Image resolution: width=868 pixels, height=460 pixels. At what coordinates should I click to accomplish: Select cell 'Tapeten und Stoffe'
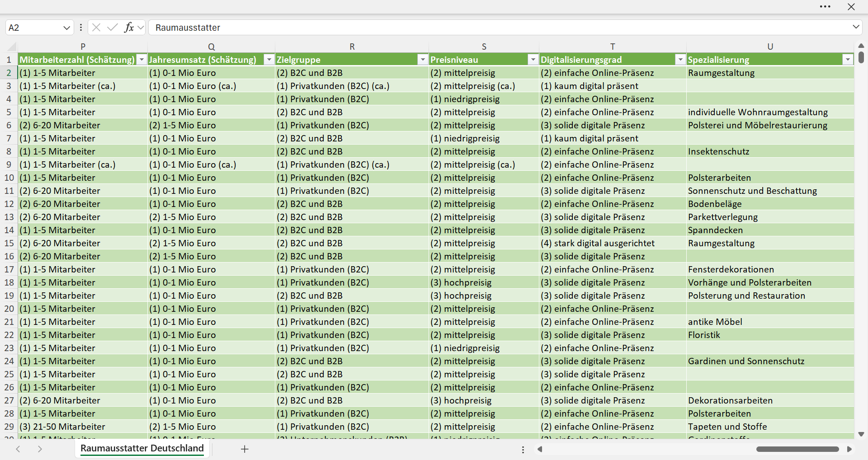tap(770, 427)
